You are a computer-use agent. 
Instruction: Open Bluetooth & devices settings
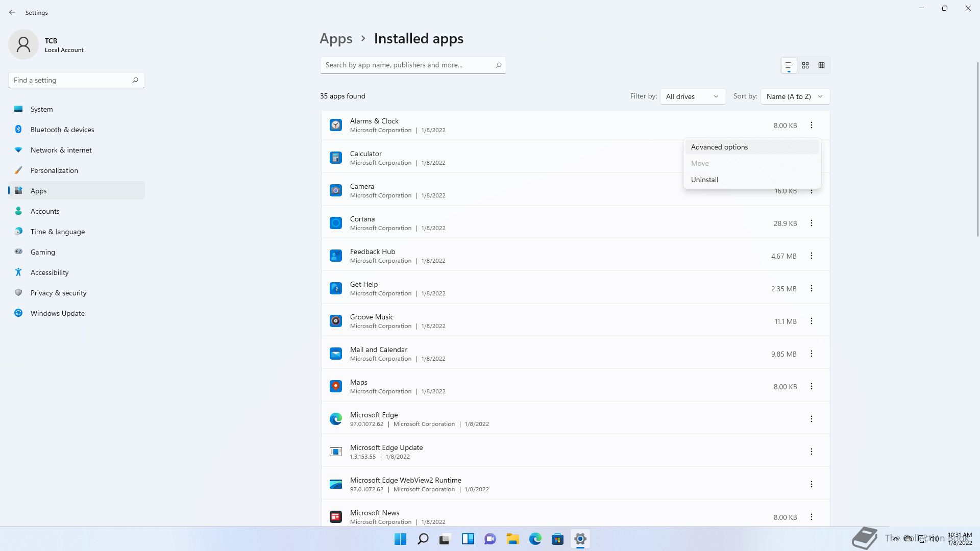[x=77, y=130]
